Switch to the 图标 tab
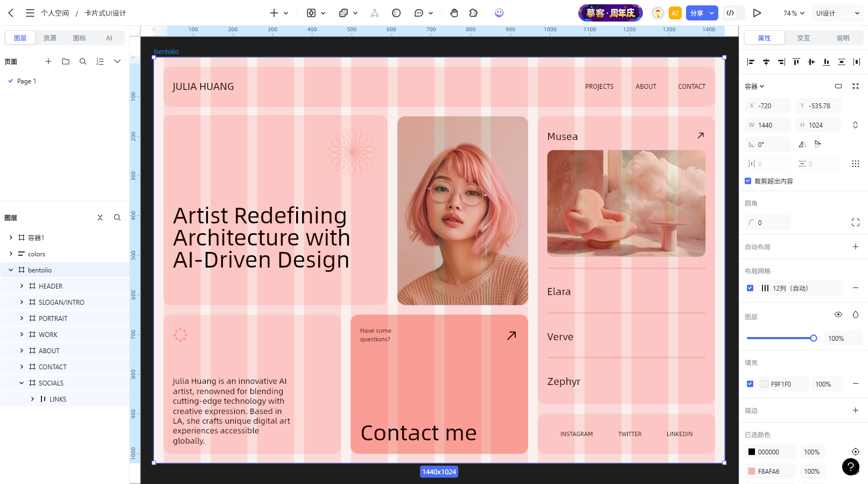 79,38
